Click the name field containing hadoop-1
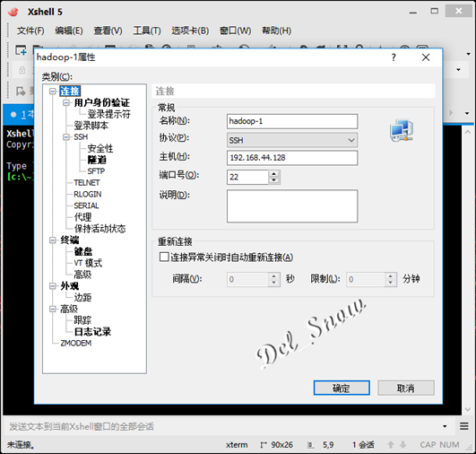476x454 pixels. tap(292, 121)
